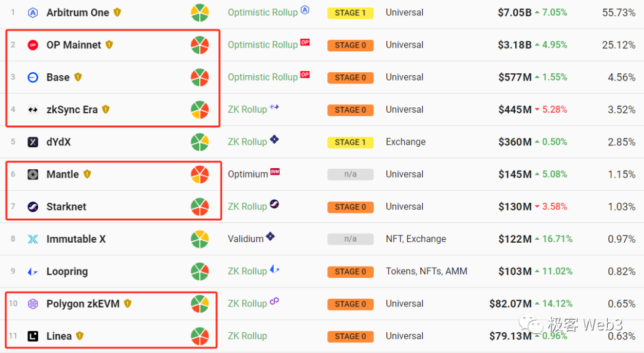This screenshot has width=644, height=353.
Task: Click the STAGE 1 badge for Arbitrum One
Action: 351,13
